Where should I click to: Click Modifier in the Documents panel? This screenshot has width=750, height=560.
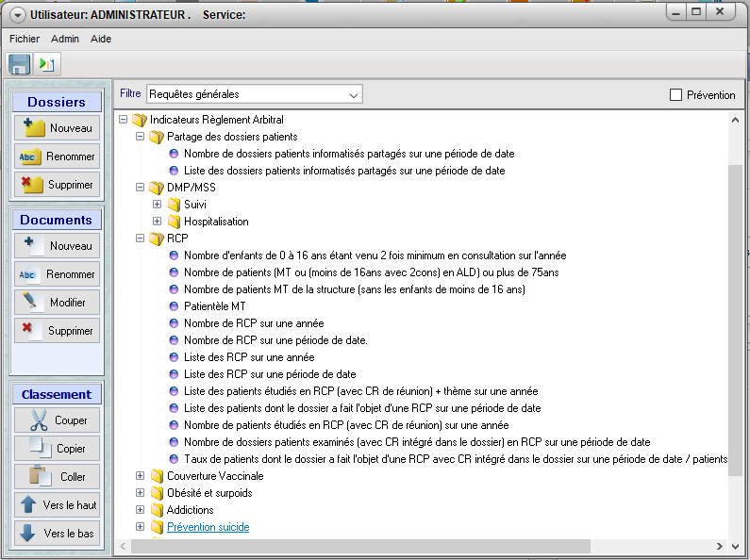pos(58,303)
